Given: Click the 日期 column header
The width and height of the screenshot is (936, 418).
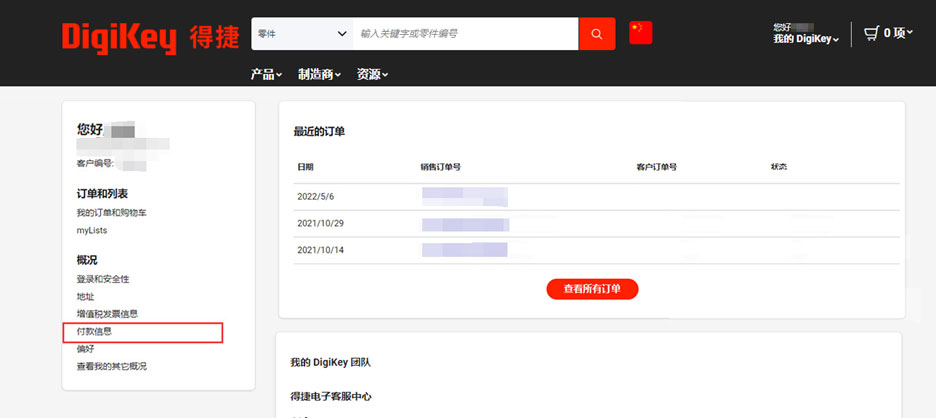Looking at the screenshot, I should [x=306, y=167].
